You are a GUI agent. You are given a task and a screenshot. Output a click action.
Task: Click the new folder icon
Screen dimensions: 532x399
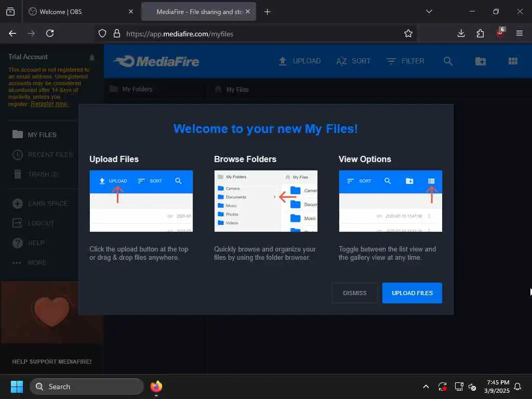481,61
